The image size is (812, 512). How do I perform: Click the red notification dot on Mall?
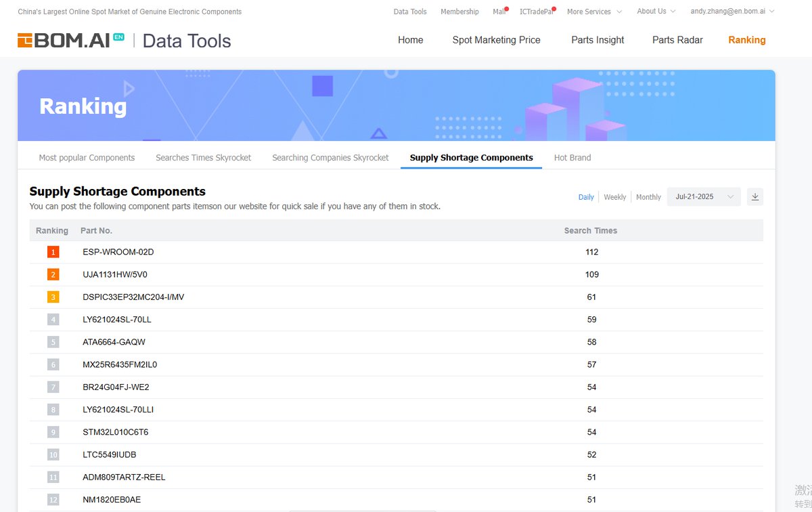(x=506, y=7)
